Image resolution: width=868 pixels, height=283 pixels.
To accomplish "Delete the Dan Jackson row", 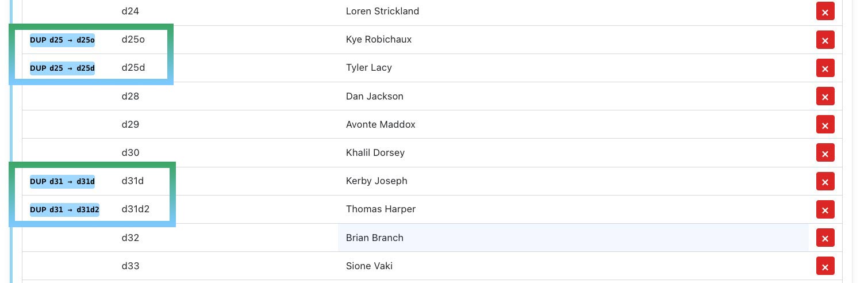I will pyautogui.click(x=825, y=96).
